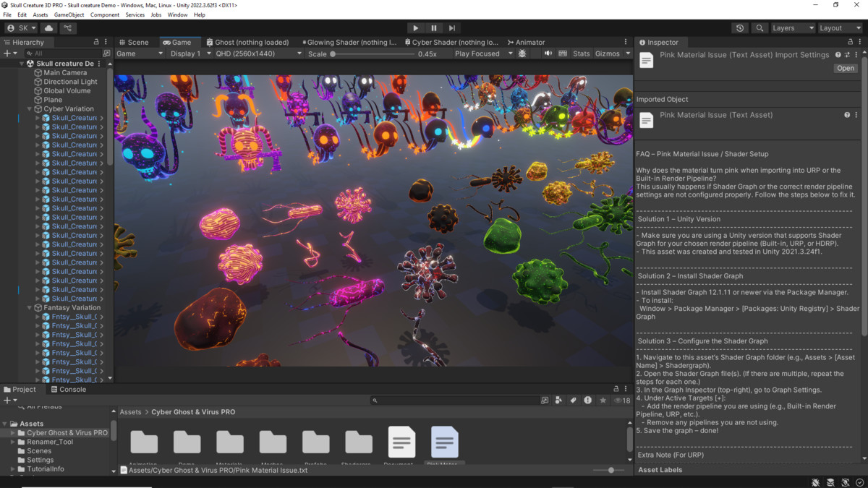Toggle hidden packages visibility count
The height and width of the screenshot is (488, 868).
pyautogui.click(x=622, y=400)
